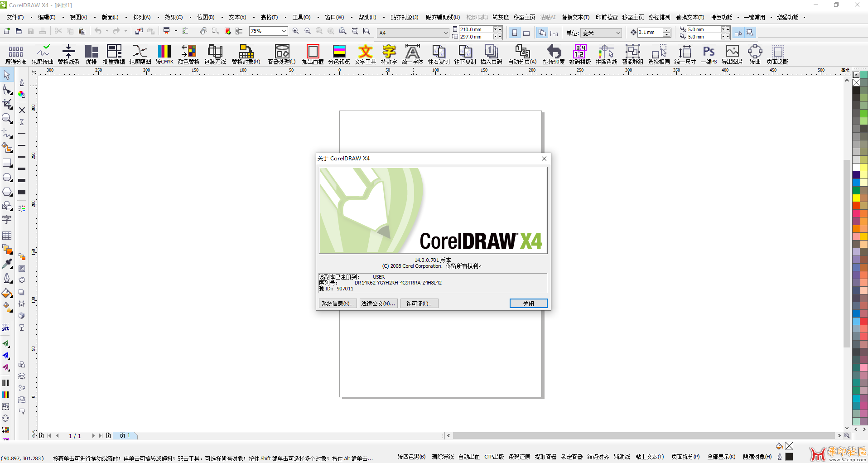Viewport: 868px width, 463px height.
Task: Click the horizontal scrollbar at bottom
Action: coord(643,435)
